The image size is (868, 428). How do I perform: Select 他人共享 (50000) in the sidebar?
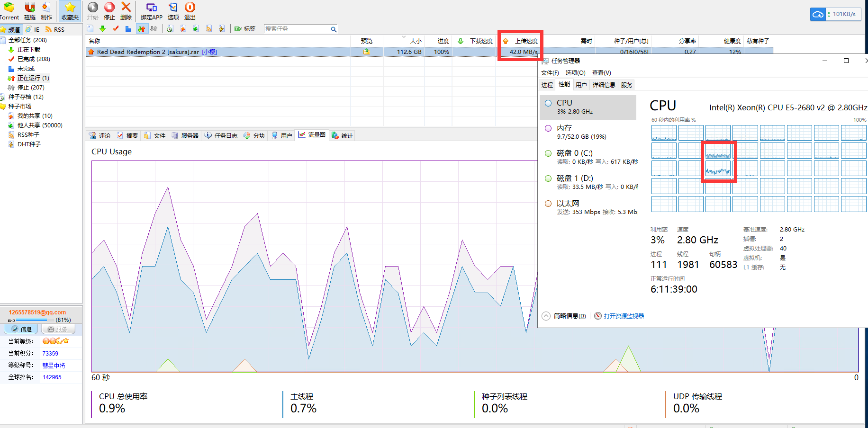(40, 125)
